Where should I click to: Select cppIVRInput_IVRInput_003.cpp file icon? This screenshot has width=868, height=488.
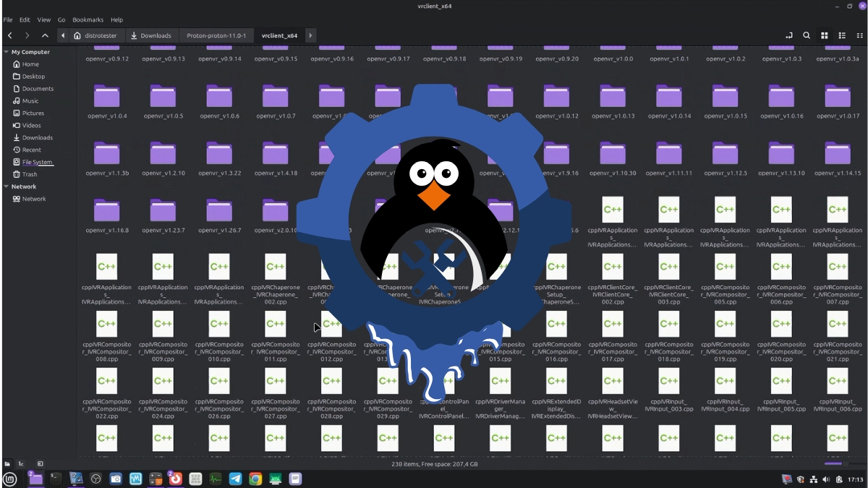[x=669, y=381]
